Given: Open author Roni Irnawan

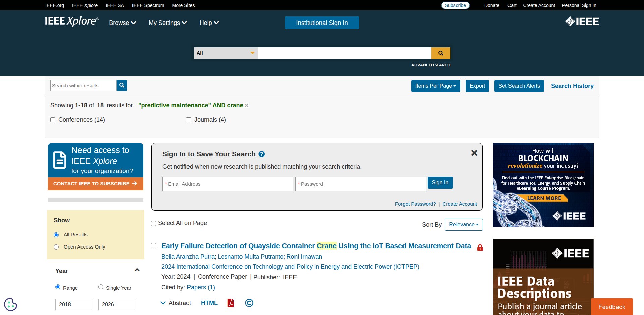Looking at the screenshot, I should coord(304,257).
